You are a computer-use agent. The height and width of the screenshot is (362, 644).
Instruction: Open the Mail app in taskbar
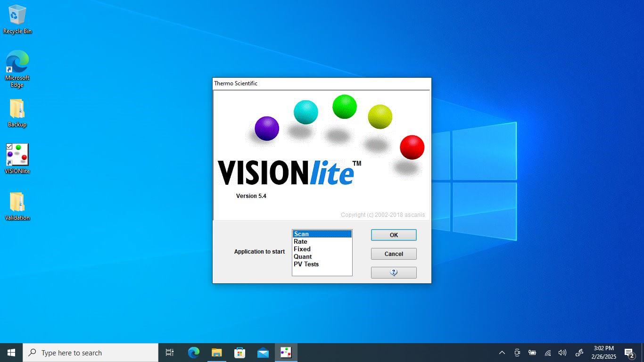pos(263,353)
